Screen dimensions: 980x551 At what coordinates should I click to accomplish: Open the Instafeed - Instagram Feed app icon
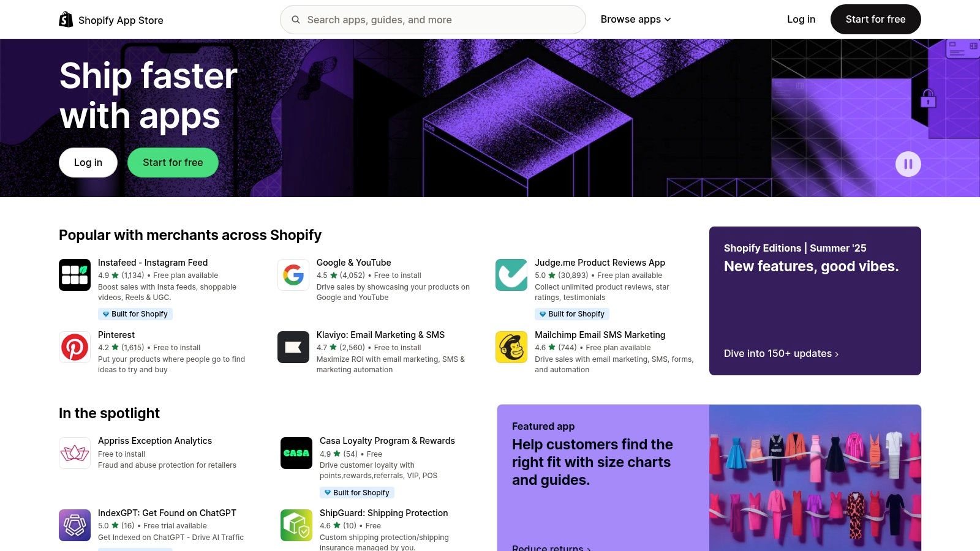(74, 274)
